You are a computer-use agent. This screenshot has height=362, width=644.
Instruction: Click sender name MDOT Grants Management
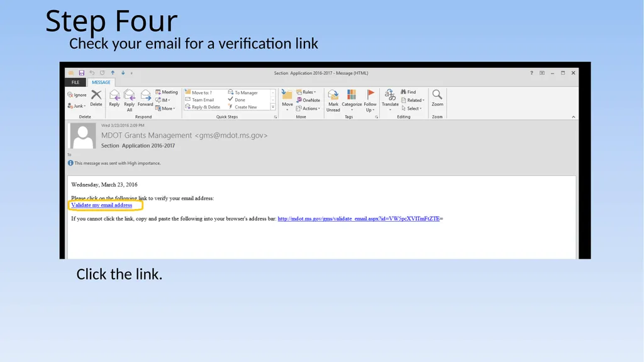click(x=147, y=135)
